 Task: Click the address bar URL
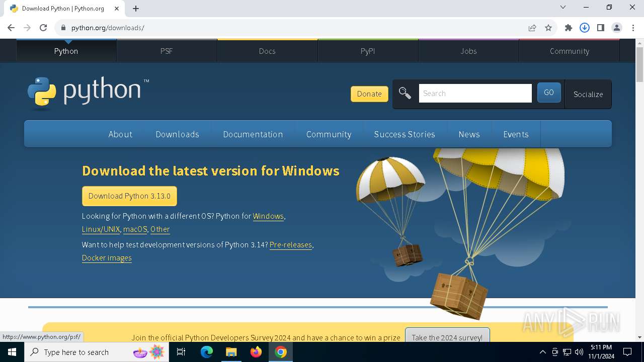pos(108,28)
